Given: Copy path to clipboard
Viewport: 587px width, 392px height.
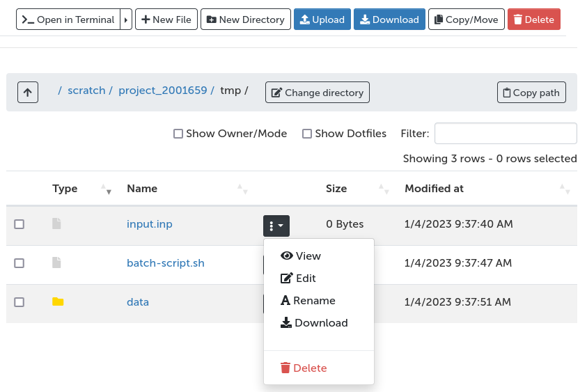Looking at the screenshot, I should 531,92.
